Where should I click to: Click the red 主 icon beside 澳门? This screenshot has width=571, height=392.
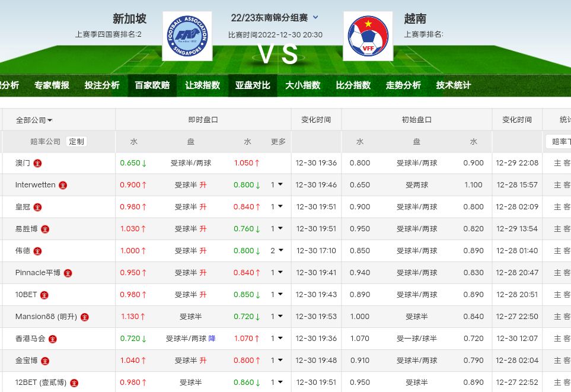[x=38, y=163]
